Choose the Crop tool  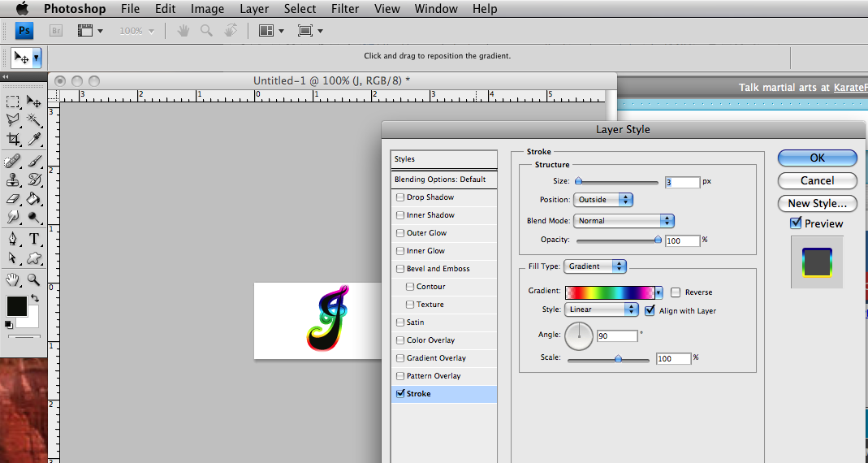pos(13,140)
